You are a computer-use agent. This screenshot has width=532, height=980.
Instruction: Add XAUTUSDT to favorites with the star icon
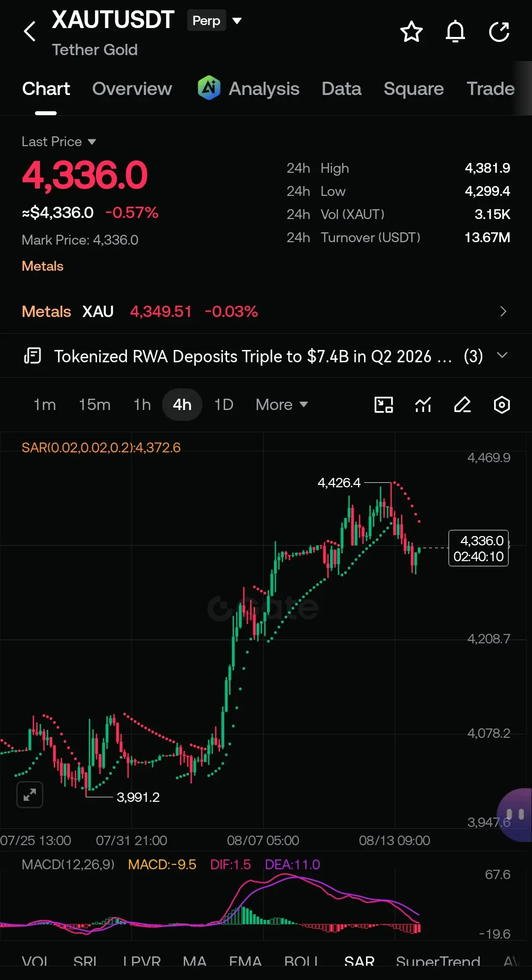tap(411, 32)
